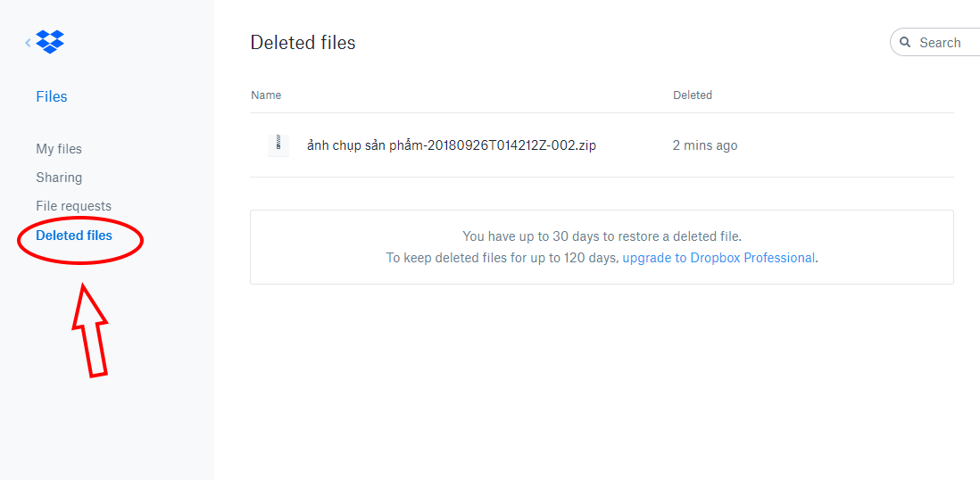
Task: Select the deleted file ảnh chụp sản phẩm zip
Action: pos(451,145)
